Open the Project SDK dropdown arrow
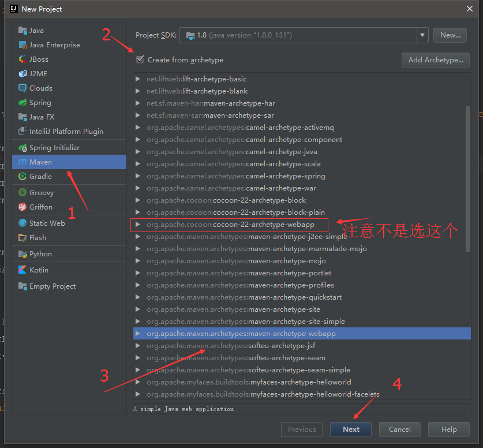Image resolution: width=483 pixels, height=448 pixels. (x=422, y=35)
